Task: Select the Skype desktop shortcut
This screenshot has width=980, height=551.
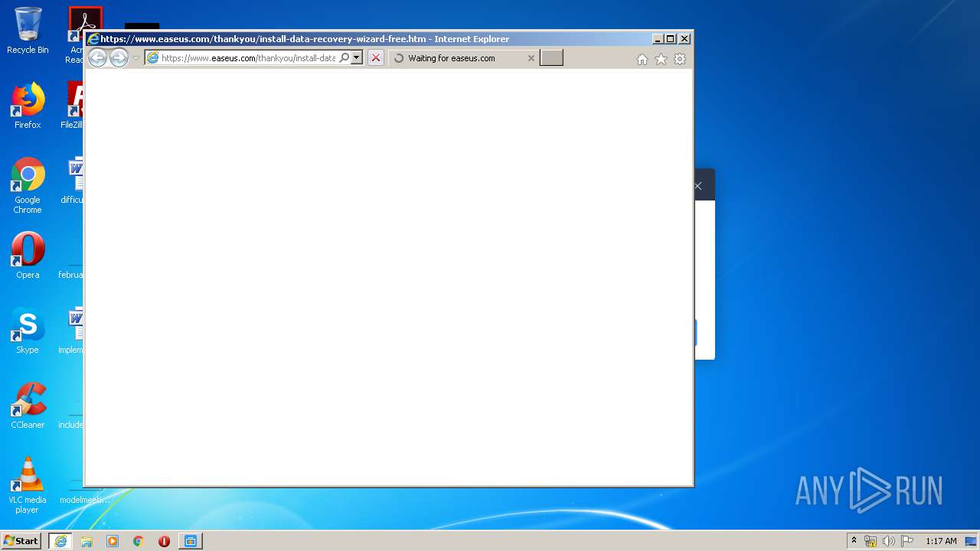Action: tap(28, 331)
